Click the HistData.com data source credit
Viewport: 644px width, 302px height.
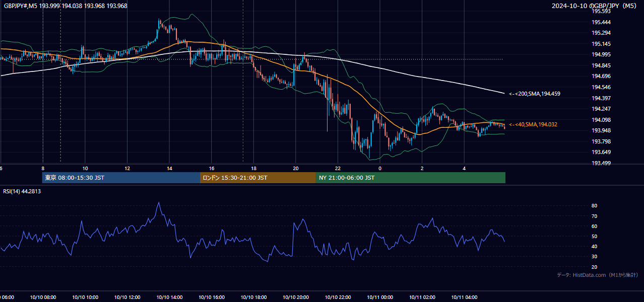(597, 275)
